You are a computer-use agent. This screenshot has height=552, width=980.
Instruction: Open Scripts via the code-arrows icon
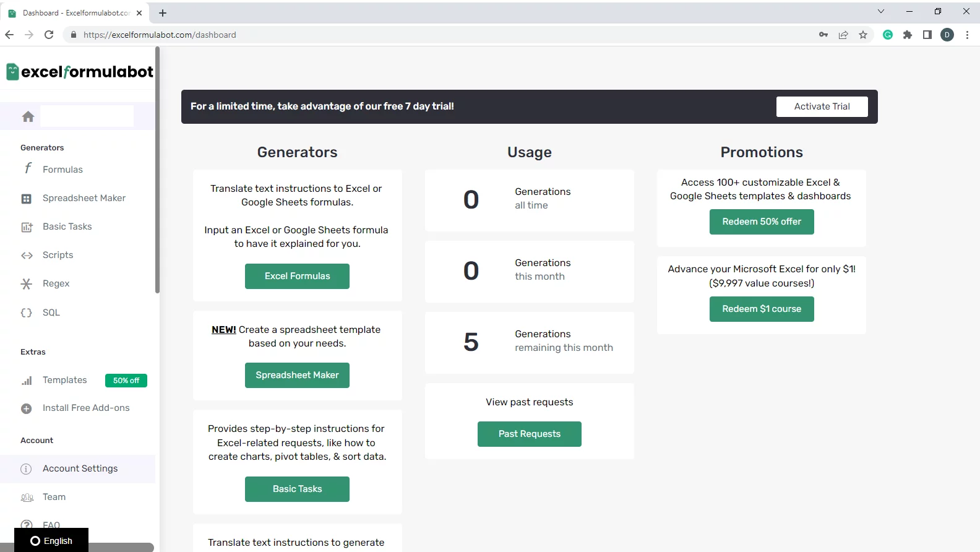point(27,256)
